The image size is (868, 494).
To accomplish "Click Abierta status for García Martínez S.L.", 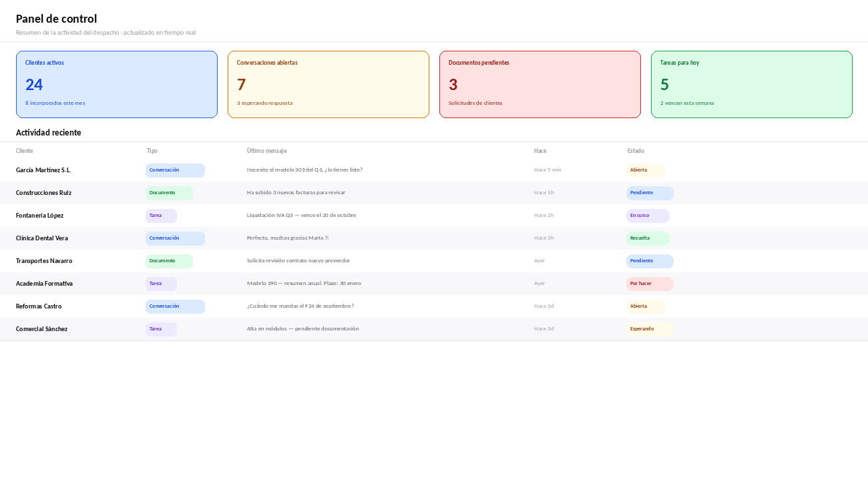I will [646, 170].
